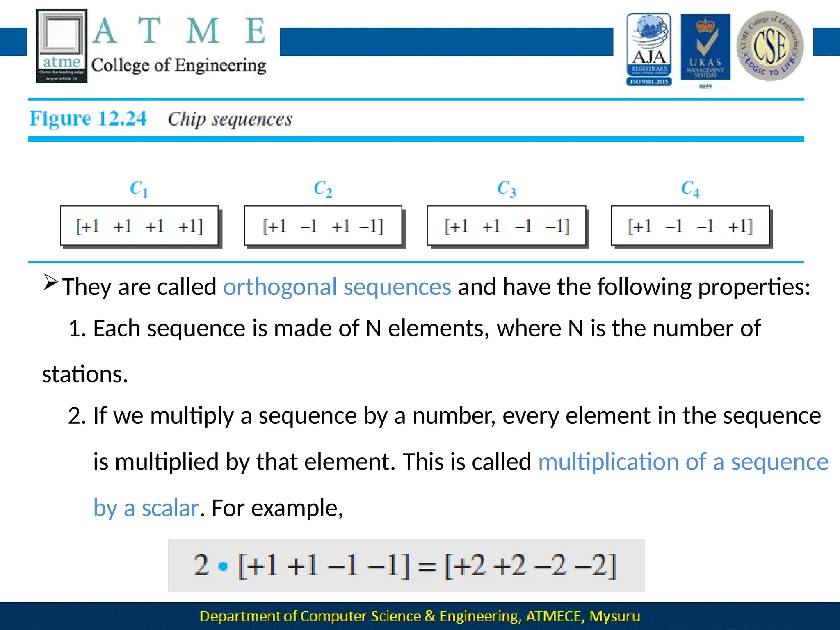Click the word 'stations.'
The image size is (840, 630).
pos(85,374)
